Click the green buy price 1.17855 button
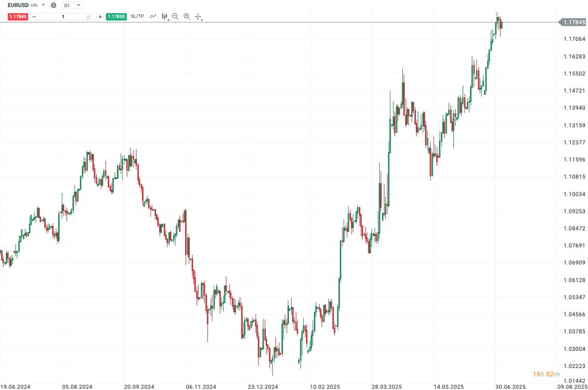Viewport: 588px width, 390px height. tap(116, 17)
